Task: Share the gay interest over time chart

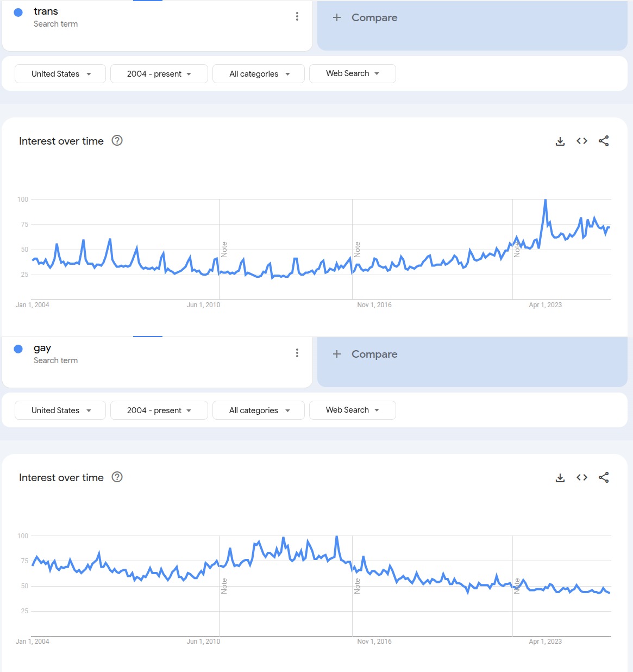Action: (604, 477)
